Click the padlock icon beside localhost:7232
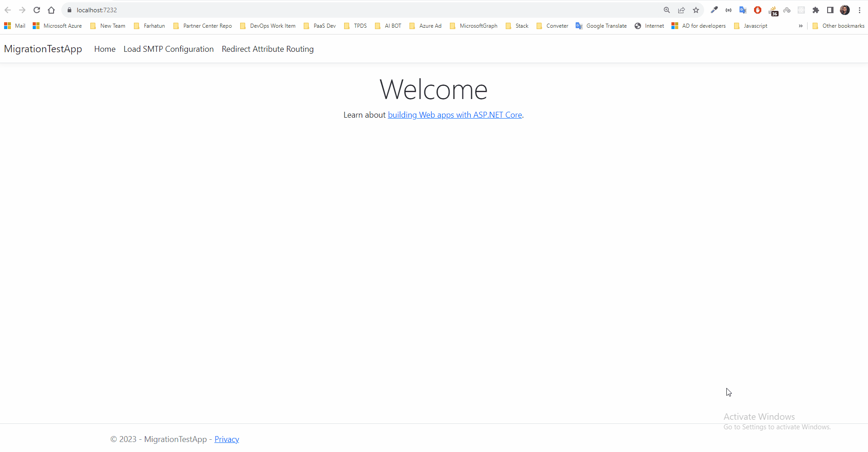Image resolution: width=868 pixels, height=452 pixels. (x=69, y=10)
